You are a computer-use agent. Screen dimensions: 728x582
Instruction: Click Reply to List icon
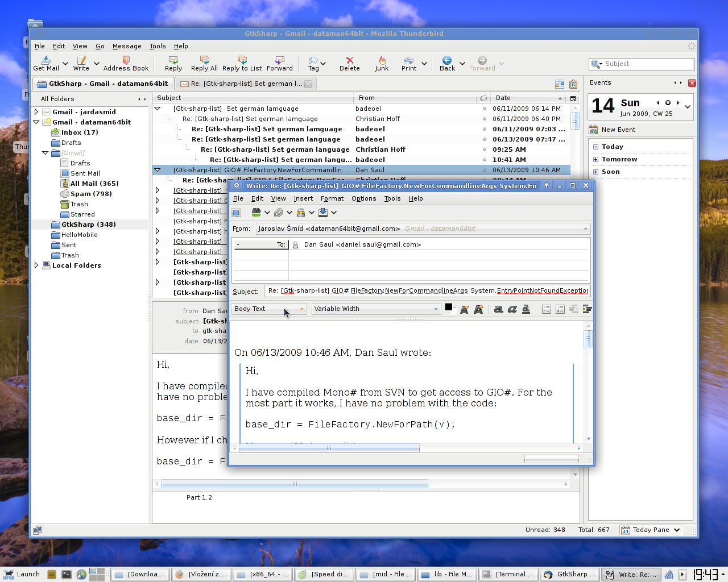coord(242,63)
